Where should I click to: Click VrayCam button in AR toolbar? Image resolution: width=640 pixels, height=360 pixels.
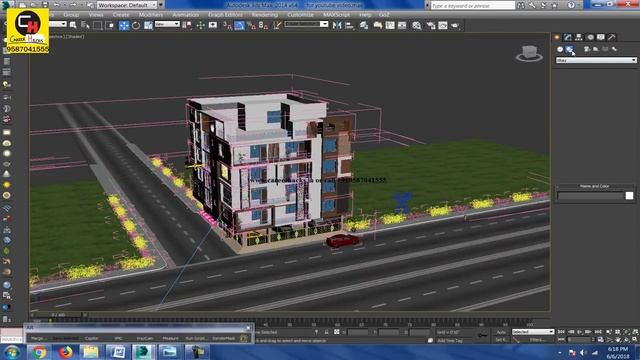tap(144, 338)
